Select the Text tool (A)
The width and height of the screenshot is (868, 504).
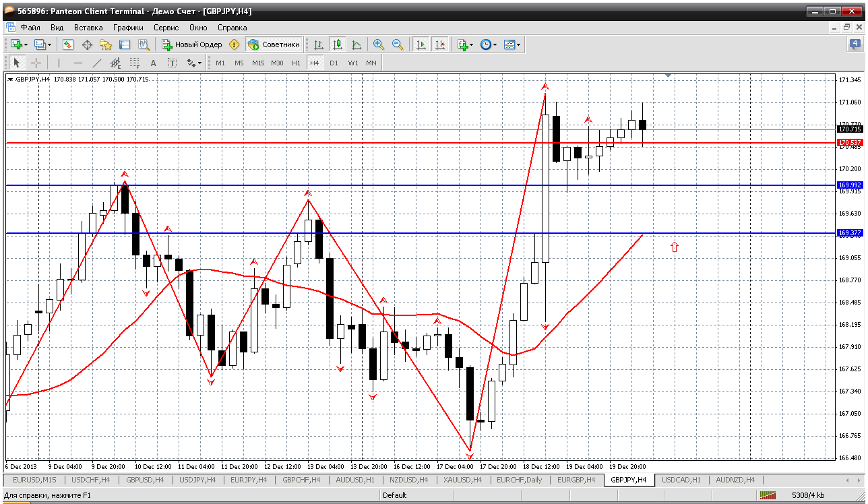click(153, 63)
